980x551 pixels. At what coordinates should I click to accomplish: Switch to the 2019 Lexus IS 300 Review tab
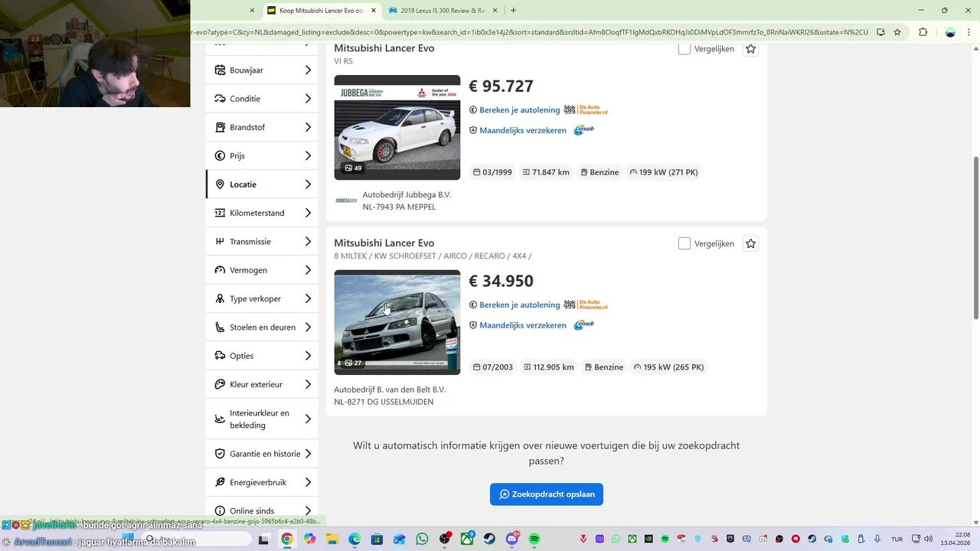(443, 11)
